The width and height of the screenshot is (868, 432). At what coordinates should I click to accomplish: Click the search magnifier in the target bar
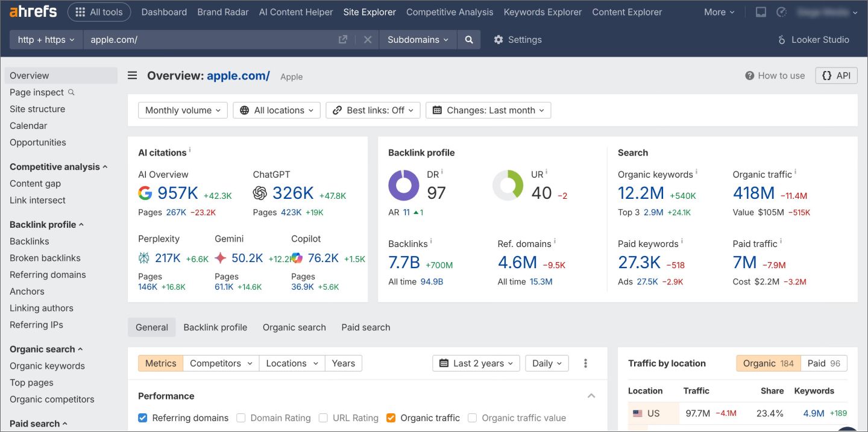(x=469, y=40)
